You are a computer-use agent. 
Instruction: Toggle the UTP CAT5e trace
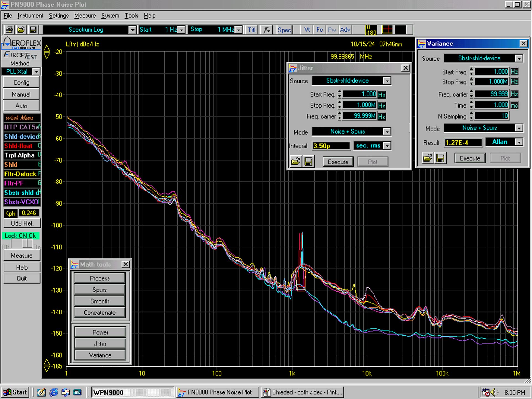(x=22, y=127)
